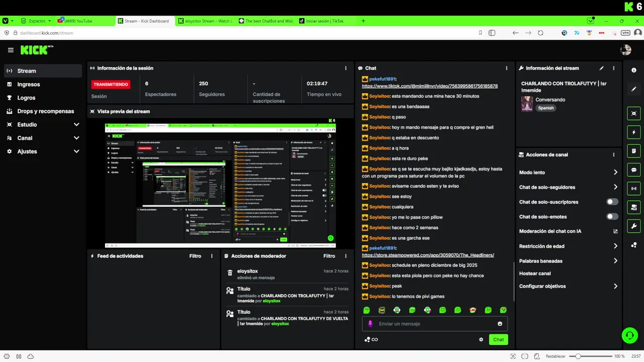Open the hamburger menu beside KICK logo
The width and height of the screenshot is (644, 362).
[x=11, y=50]
